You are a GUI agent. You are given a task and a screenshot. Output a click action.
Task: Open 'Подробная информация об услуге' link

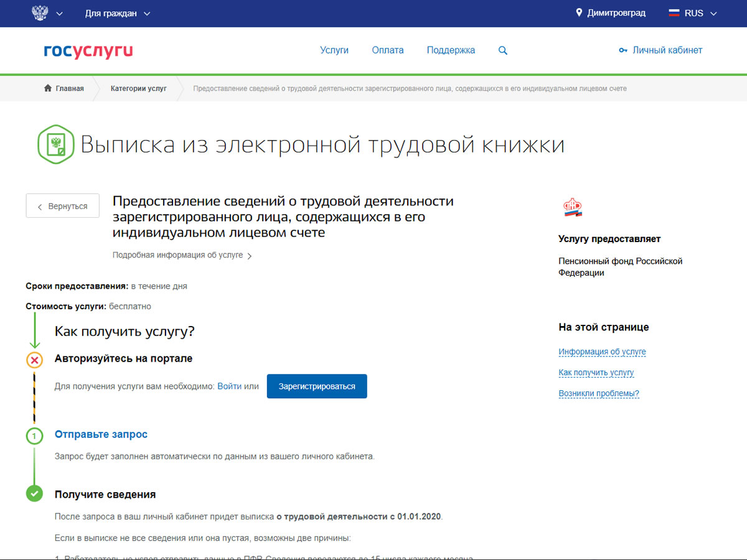[x=182, y=255]
